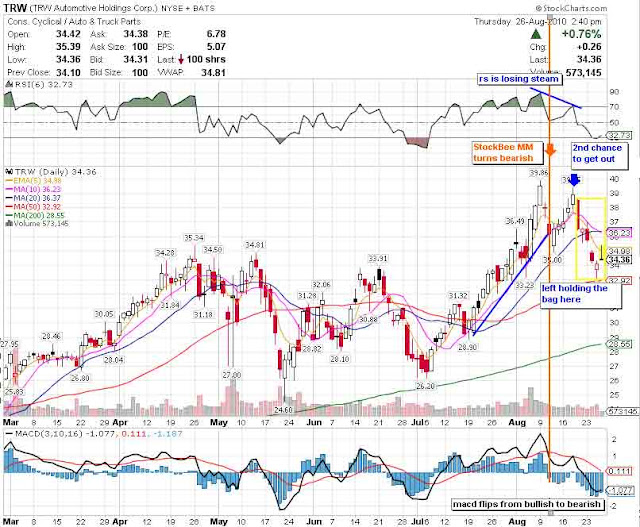Click the '100 shrs' last trade size
The height and width of the screenshot is (527, 640).
coord(206,60)
